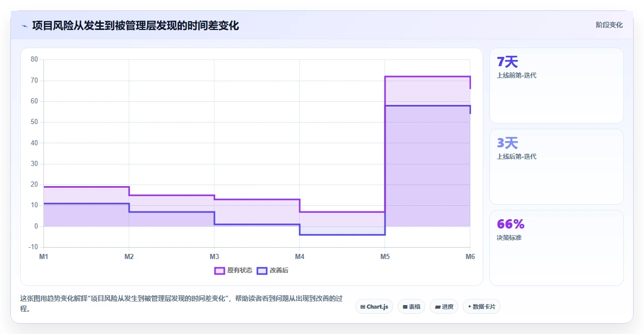The image size is (644, 334).
Task: Click the description text below the chart
Action: click(x=181, y=304)
